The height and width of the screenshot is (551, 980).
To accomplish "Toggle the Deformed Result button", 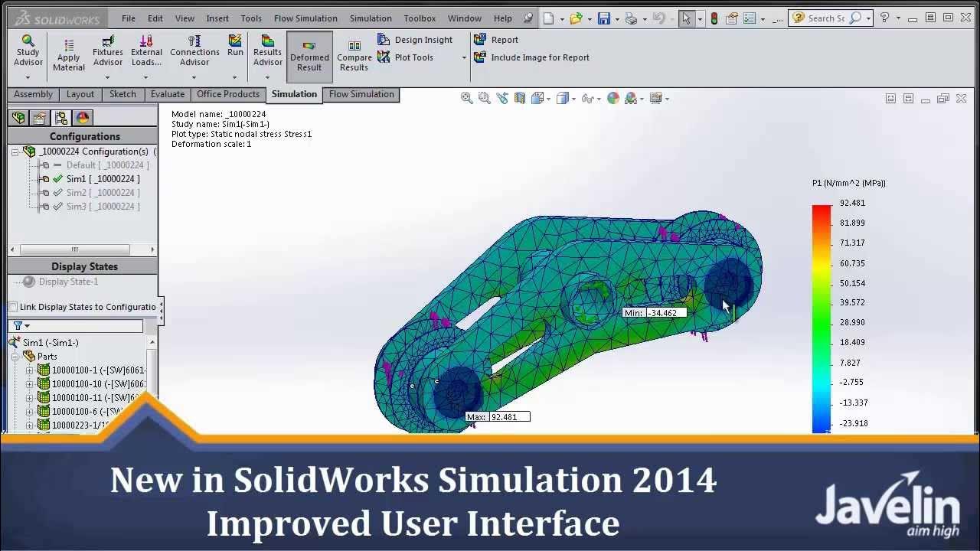I will pyautogui.click(x=309, y=55).
